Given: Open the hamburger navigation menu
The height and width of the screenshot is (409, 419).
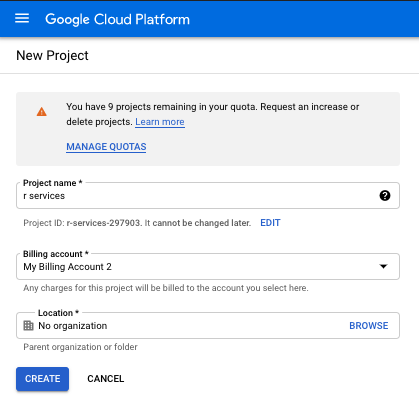Looking at the screenshot, I should tap(22, 18).
